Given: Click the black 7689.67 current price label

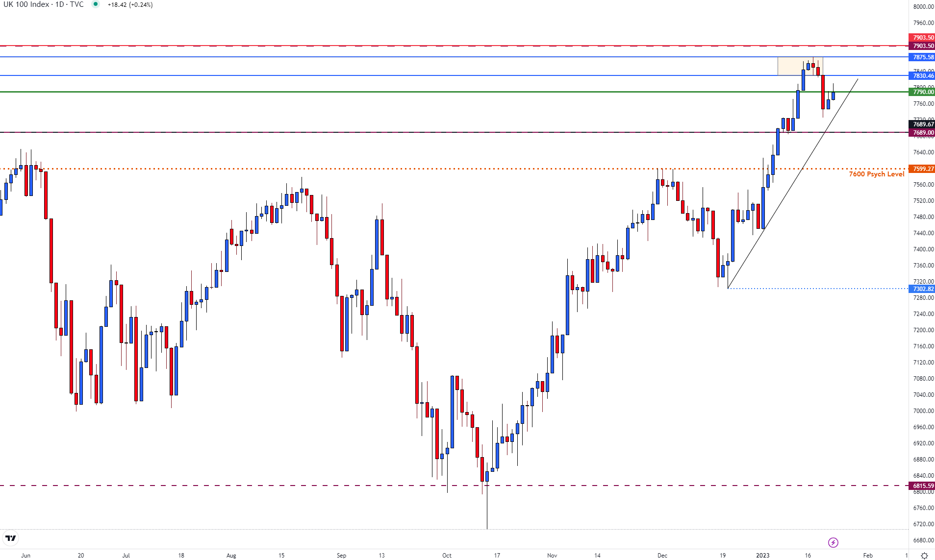Looking at the screenshot, I should coord(922,124).
